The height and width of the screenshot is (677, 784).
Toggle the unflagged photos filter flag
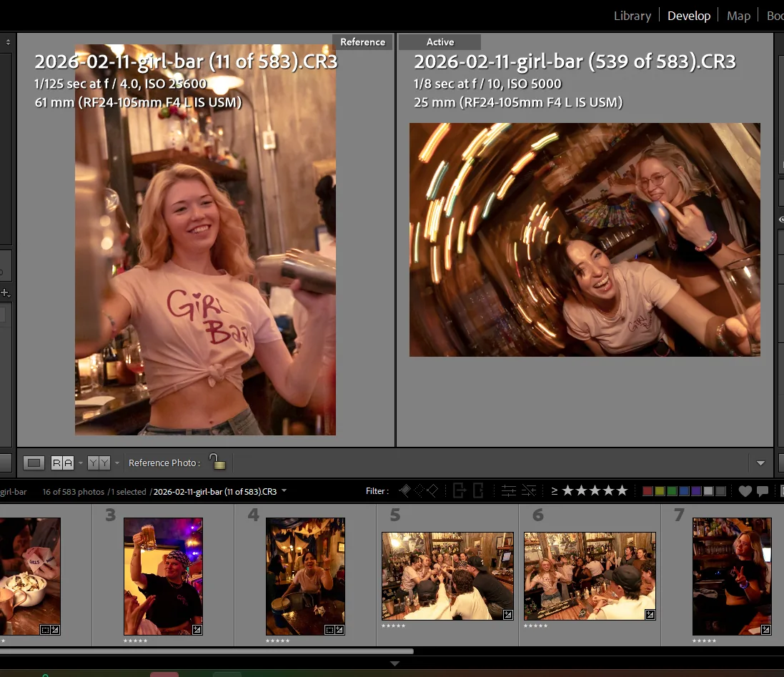(x=420, y=490)
